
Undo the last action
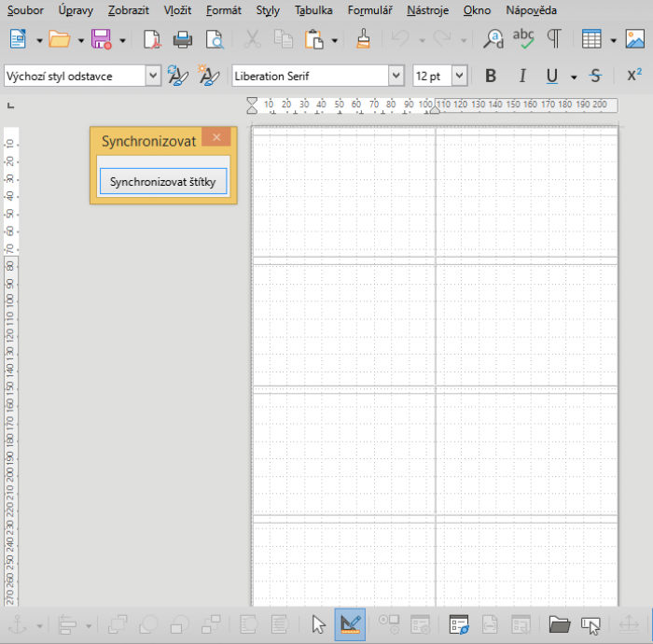400,39
